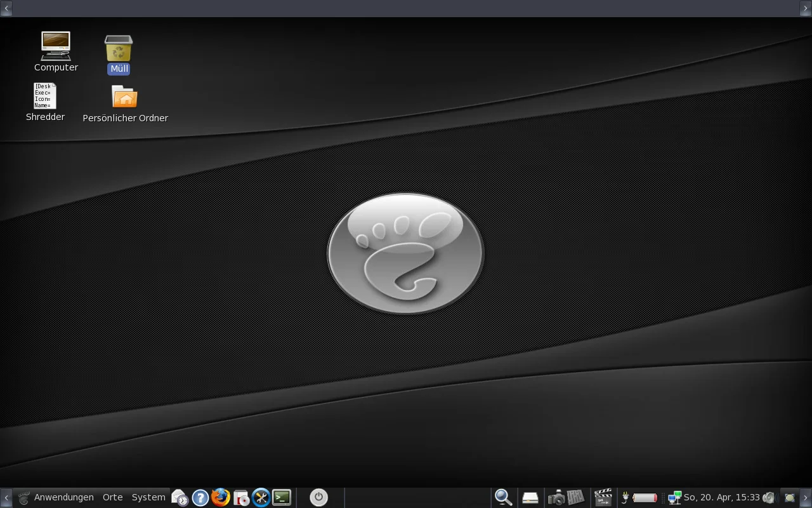812x508 pixels.
Task: Click the network connection status icon
Action: (x=674, y=498)
